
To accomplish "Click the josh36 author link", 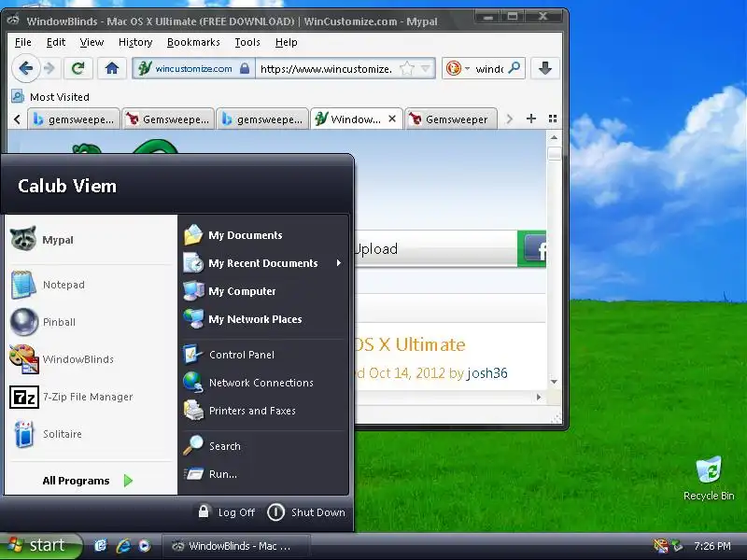I will coord(486,372).
